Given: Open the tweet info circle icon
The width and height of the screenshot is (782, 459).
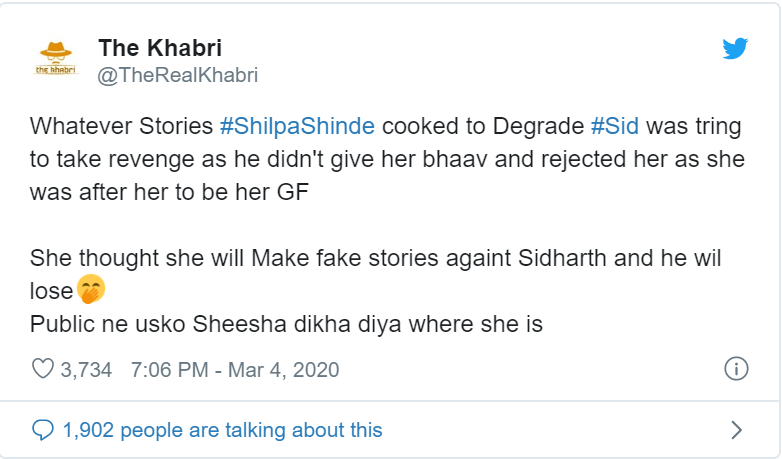Looking at the screenshot, I should [736, 369].
